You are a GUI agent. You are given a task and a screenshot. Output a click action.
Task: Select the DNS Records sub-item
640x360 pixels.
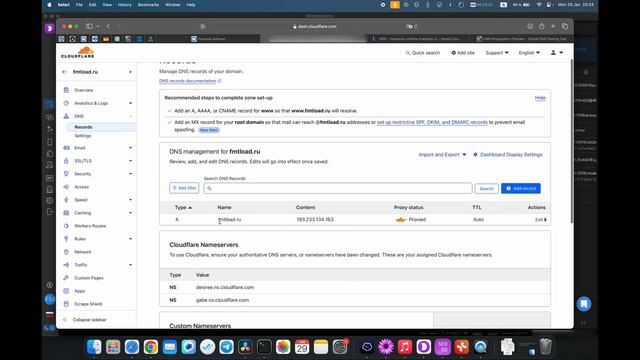83,127
